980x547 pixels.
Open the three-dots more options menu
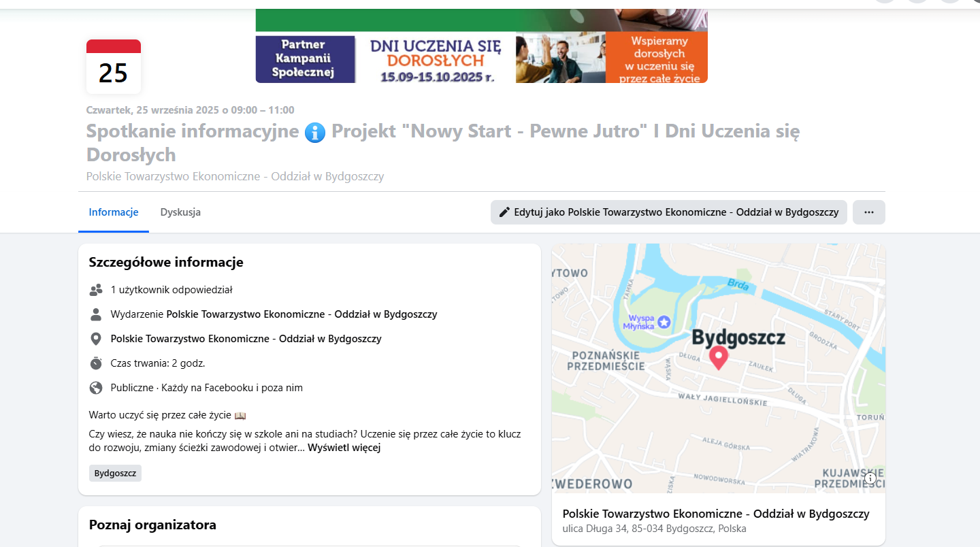[868, 212]
